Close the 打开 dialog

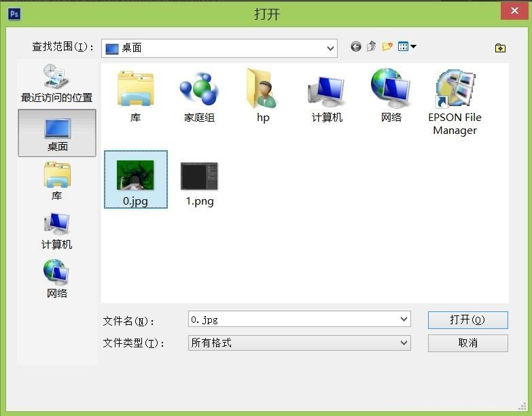(x=514, y=11)
